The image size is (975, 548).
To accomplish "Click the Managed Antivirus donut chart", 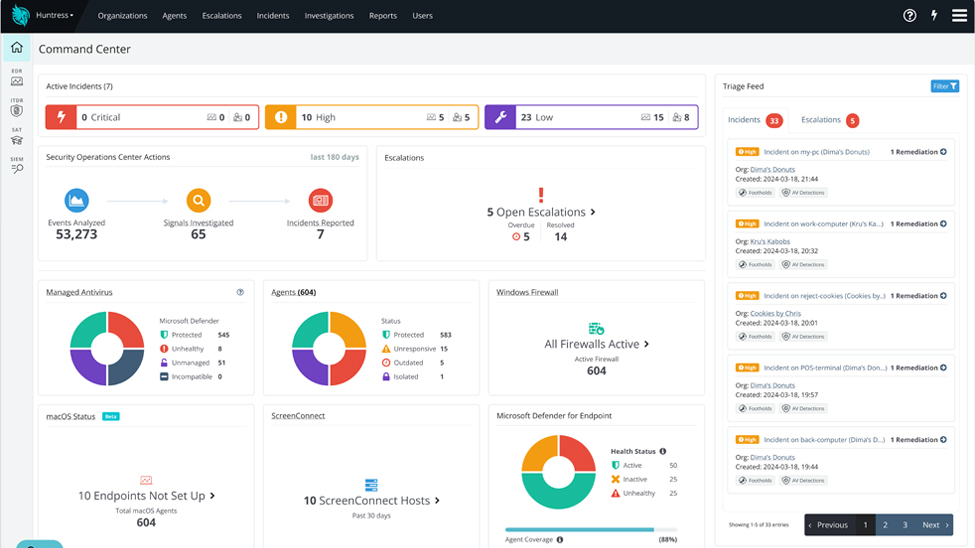I will coord(108,348).
